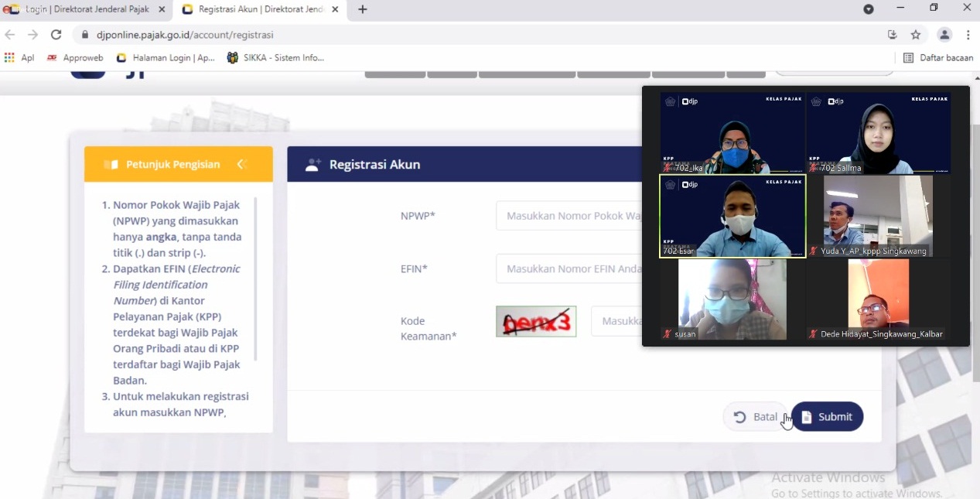Bookmark this page with star icon
The width and height of the screenshot is (980, 499).
(916, 35)
